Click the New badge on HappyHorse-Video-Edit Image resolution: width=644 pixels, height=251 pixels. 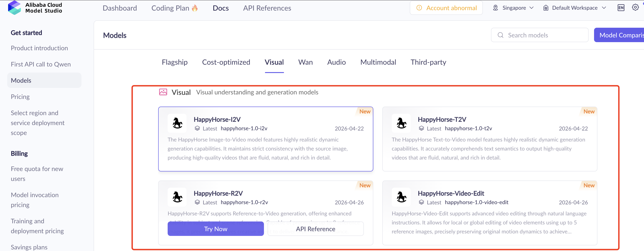pos(589,185)
